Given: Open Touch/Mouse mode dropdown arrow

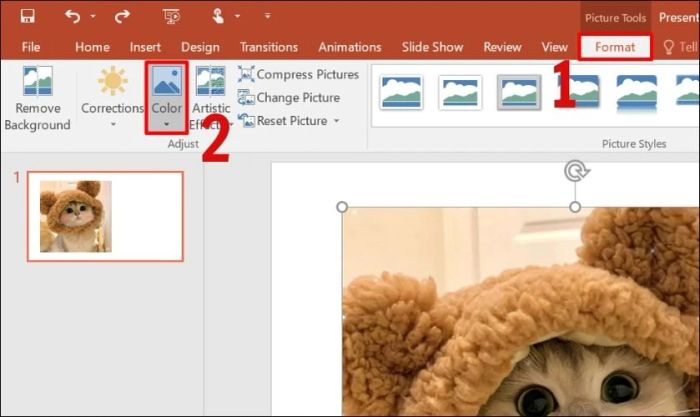Looking at the screenshot, I should [x=238, y=17].
